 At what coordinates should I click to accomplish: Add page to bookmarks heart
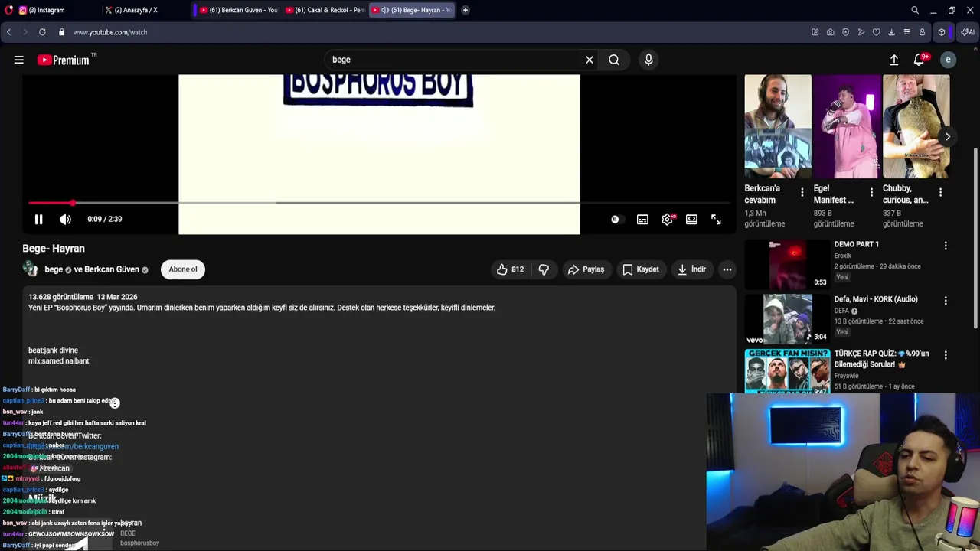coord(876,32)
